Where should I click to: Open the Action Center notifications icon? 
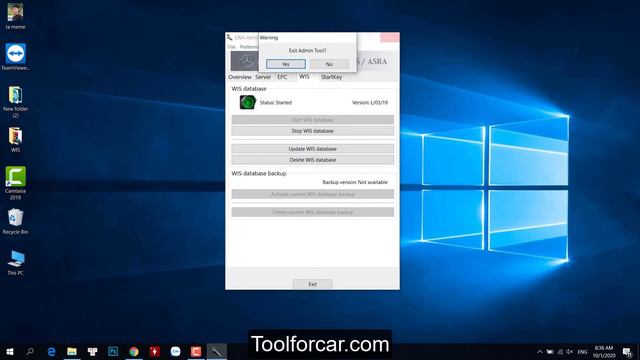[x=627, y=351]
